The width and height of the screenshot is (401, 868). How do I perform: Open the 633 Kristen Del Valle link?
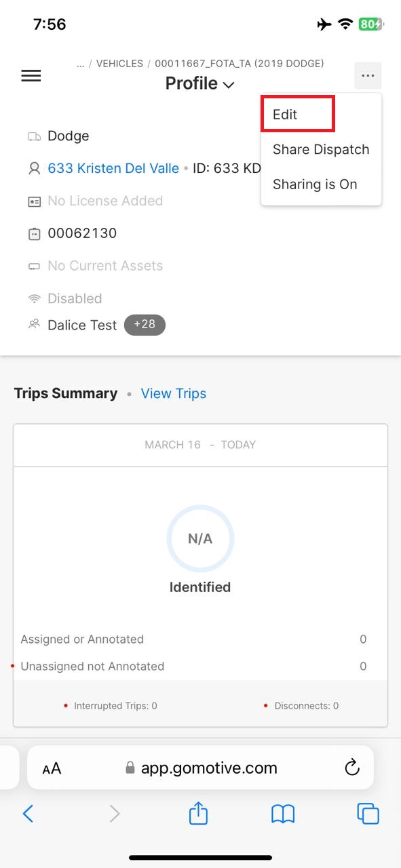coord(113,169)
